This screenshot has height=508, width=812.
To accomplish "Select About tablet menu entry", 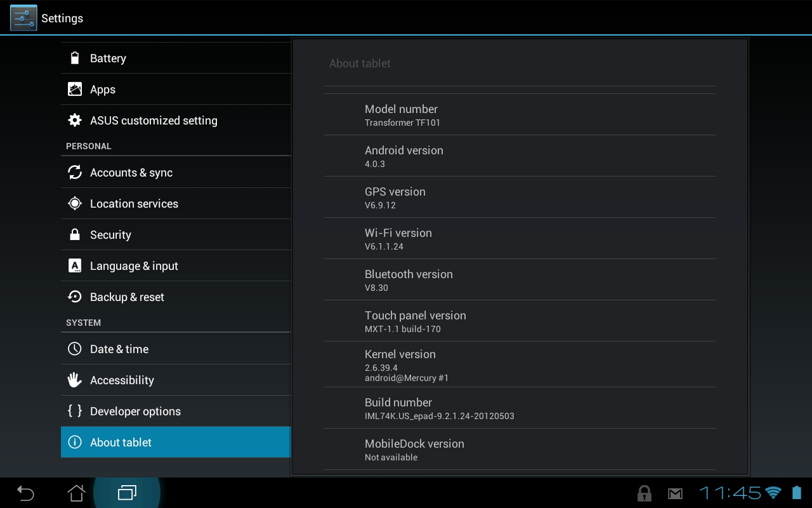I will point(176,442).
